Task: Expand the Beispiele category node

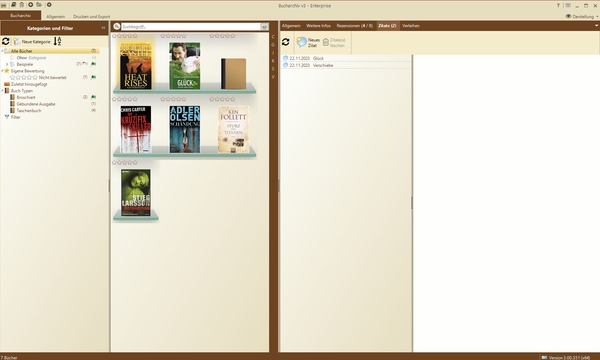Action: (x=7, y=64)
